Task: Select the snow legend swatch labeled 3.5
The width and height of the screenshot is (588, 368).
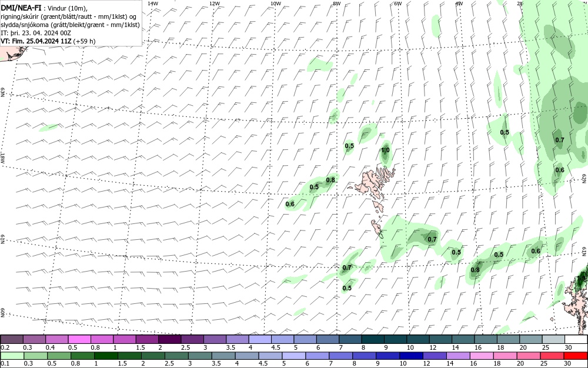Action: click(238, 339)
